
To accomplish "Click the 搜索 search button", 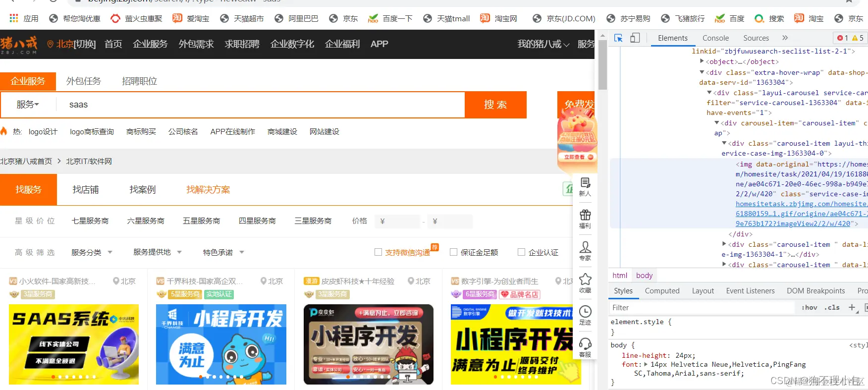I will pyautogui.click(x=495, y=105).
